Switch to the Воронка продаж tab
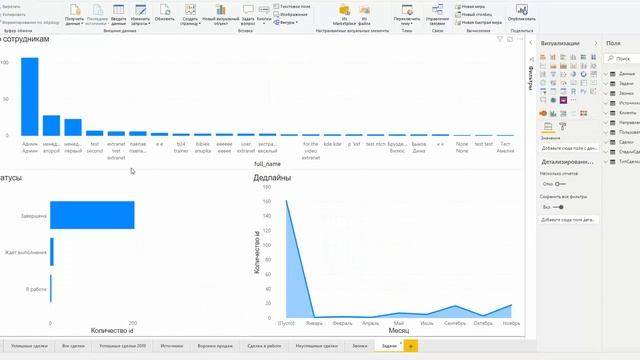 (215, 346)
